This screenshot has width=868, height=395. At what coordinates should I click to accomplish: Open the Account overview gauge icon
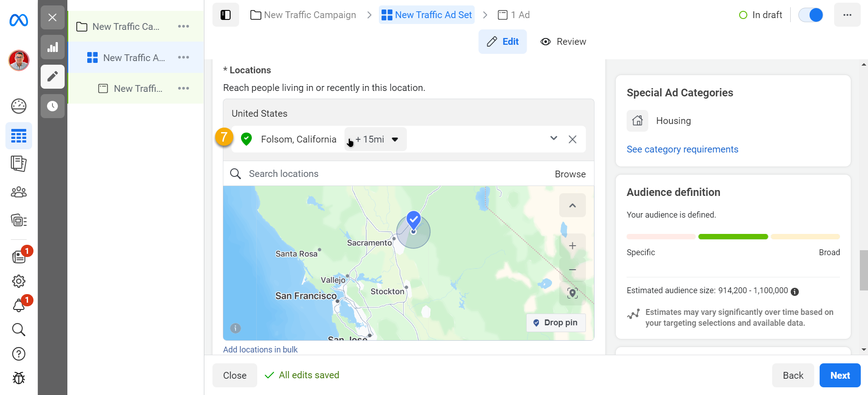coord(19,106)
